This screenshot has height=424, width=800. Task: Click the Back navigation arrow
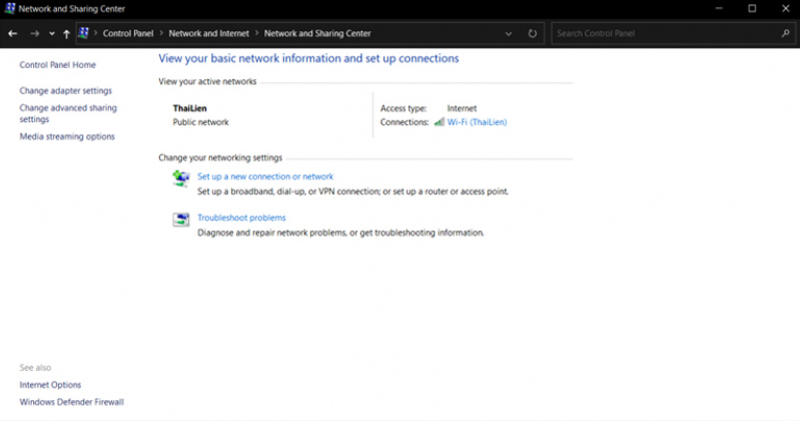click(12, 33)
